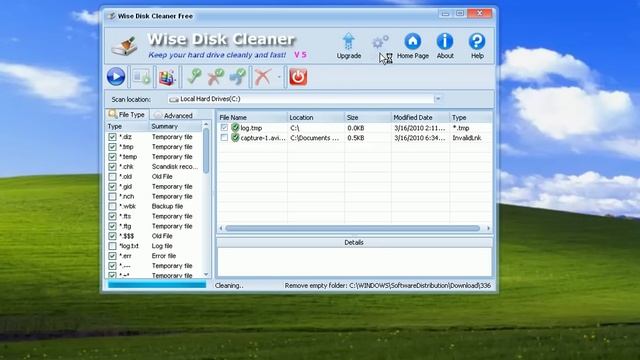
Task: Toggle the *.chk Scandisk checkbox
Action: tap(112, 167)
